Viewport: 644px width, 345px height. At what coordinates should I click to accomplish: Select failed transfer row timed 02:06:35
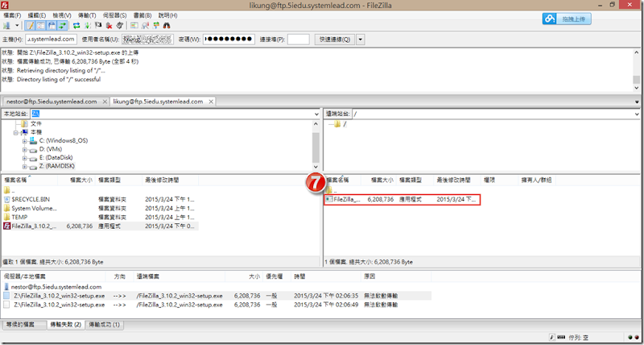217,296
